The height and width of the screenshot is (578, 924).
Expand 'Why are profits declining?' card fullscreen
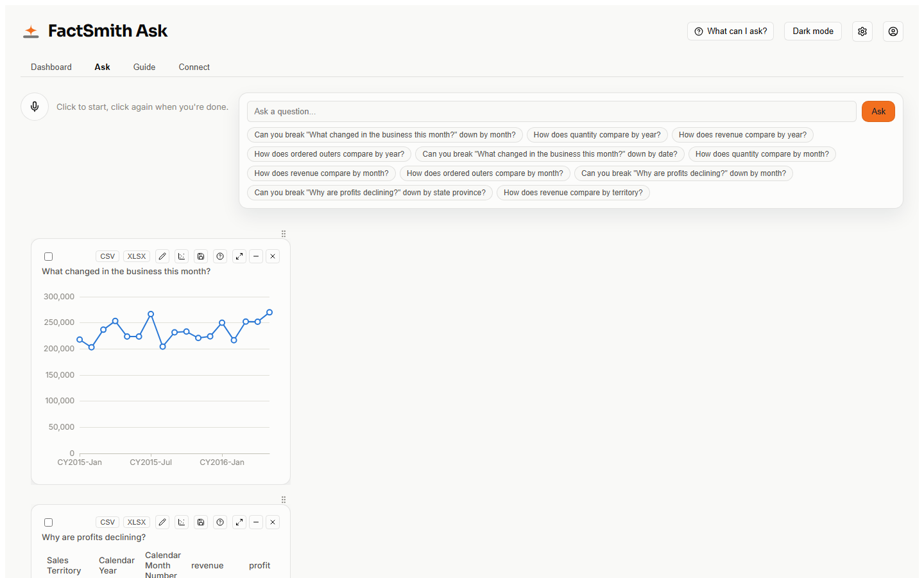(239, 522)
